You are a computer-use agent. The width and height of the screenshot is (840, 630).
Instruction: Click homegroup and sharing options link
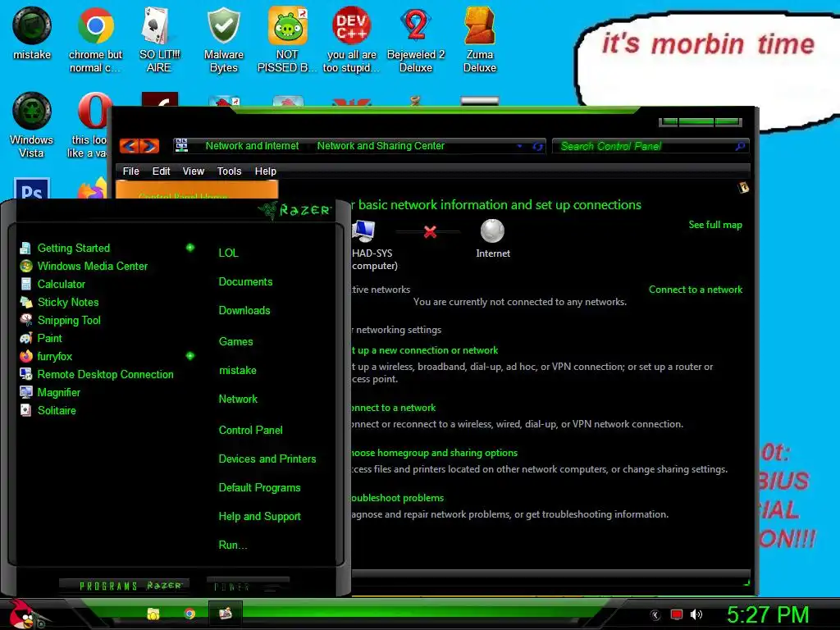point(435,453)
